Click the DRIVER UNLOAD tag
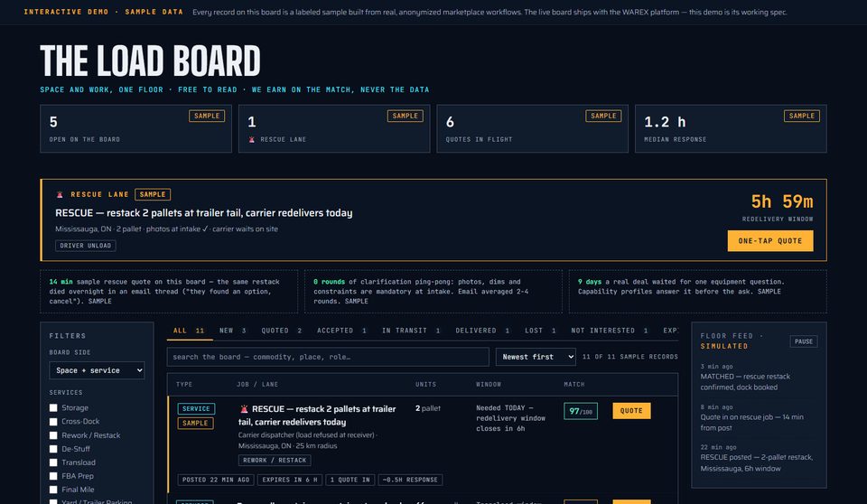 point(86,246)
